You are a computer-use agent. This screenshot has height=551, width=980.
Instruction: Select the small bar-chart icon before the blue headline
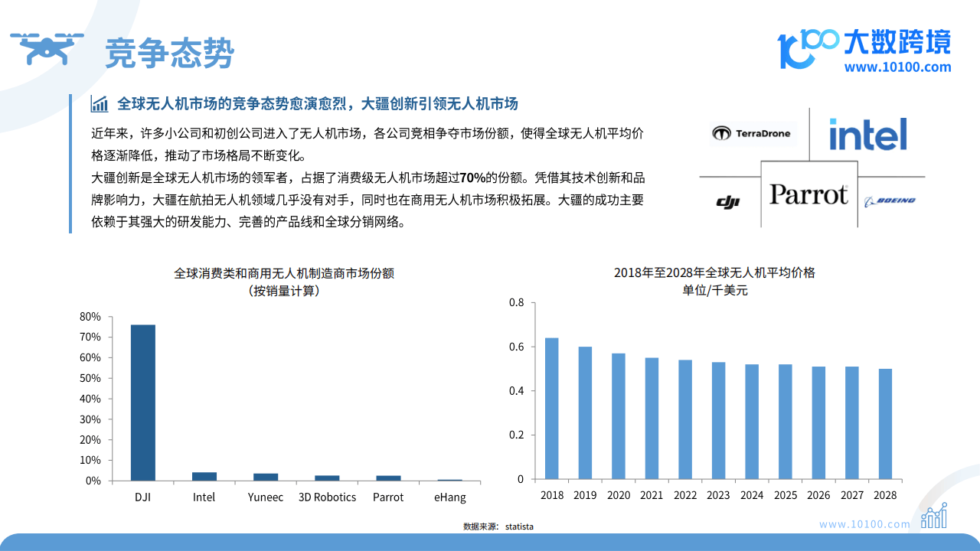point(102,103)
